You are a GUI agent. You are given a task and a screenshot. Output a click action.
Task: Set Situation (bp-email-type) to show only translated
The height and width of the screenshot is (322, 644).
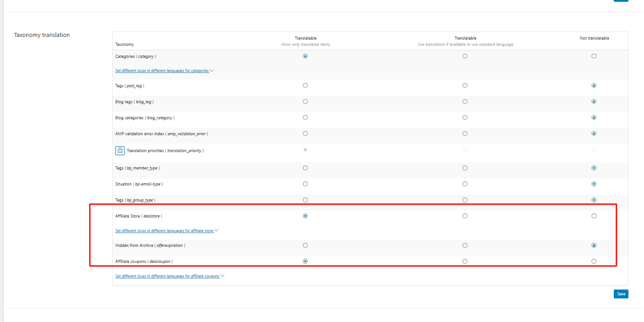pyautogui.click(x=305, y=184)
